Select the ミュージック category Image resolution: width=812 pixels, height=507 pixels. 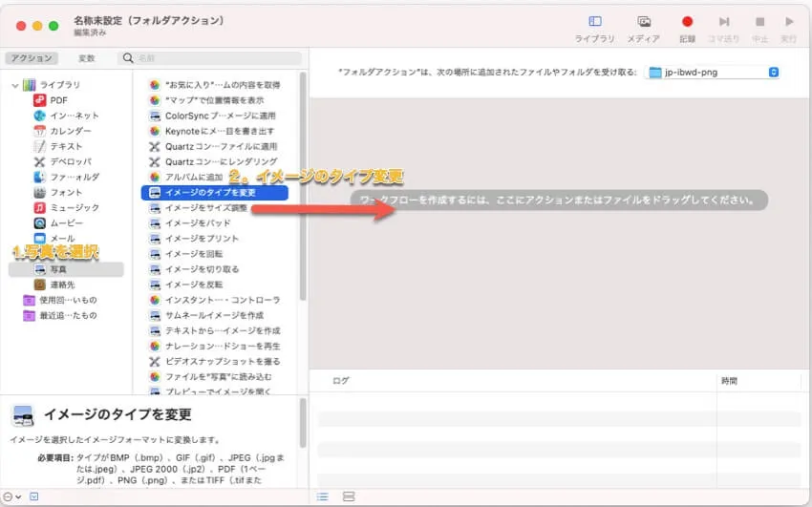[x=66, y=207]
